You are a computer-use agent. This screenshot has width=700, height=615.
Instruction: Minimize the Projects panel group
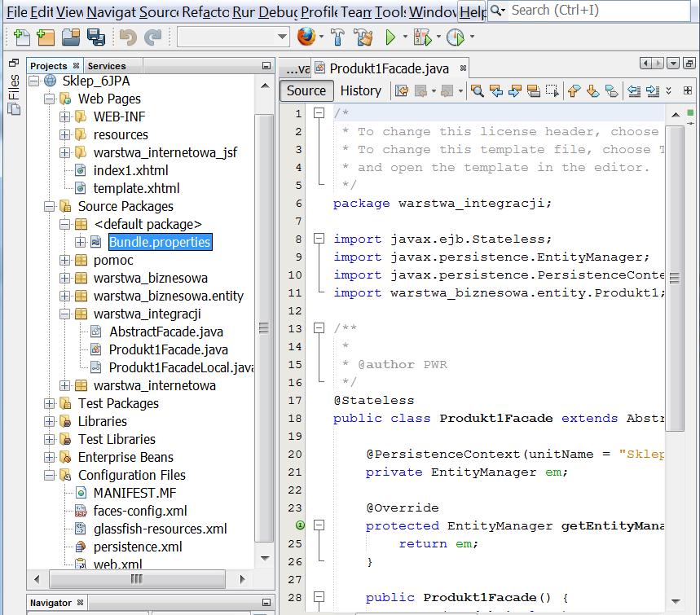[x=266, y=66]
